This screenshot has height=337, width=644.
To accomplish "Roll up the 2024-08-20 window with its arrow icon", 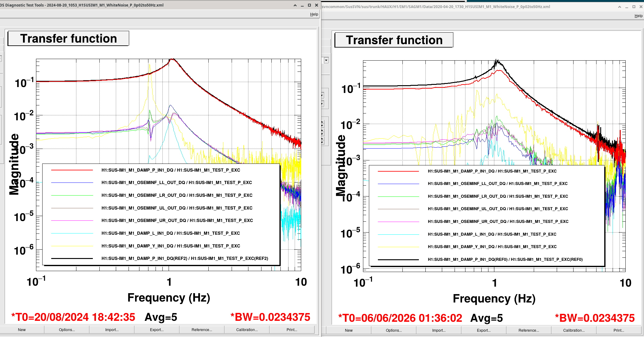I will coord(295,5).
